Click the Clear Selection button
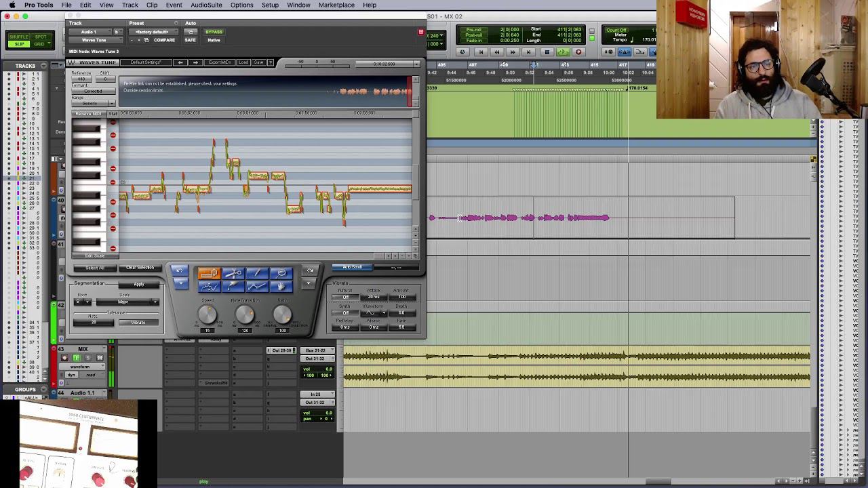The width and height of the screenshot is (868, 488). 139,268
